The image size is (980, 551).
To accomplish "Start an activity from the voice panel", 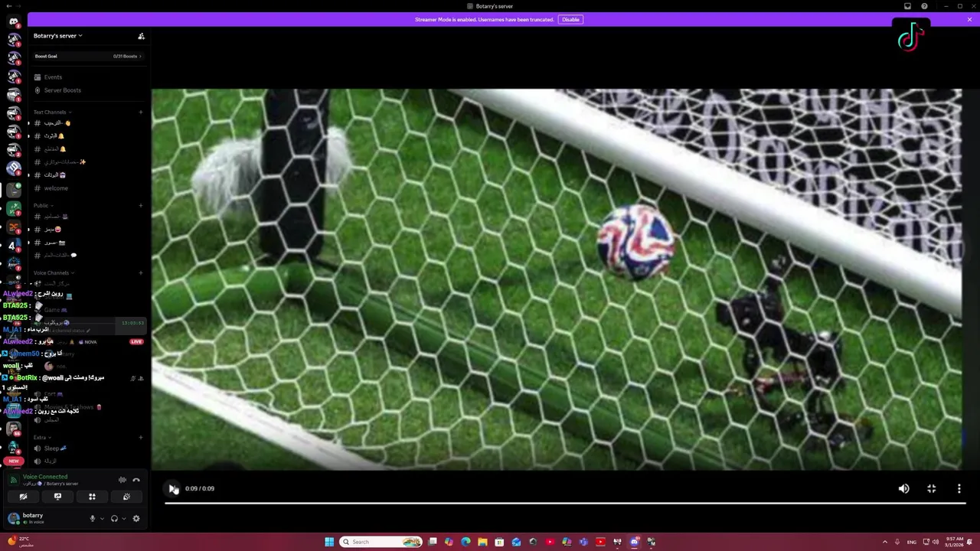I will click(92, 497).
